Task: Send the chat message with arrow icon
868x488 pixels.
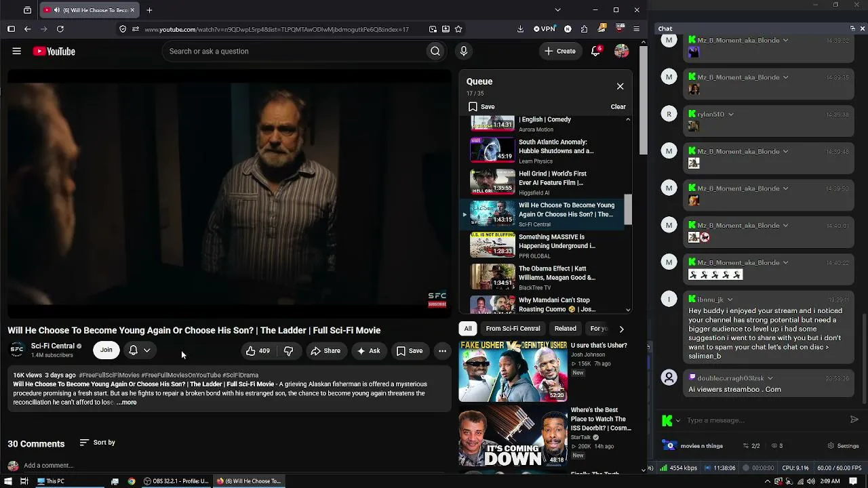Action: coord(854,420)
